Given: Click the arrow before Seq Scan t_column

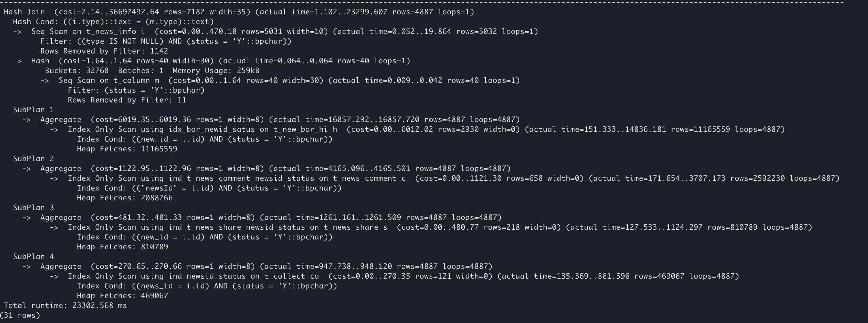Looking at the screenshot, I should pyautogui.click(x=45, y=81).
